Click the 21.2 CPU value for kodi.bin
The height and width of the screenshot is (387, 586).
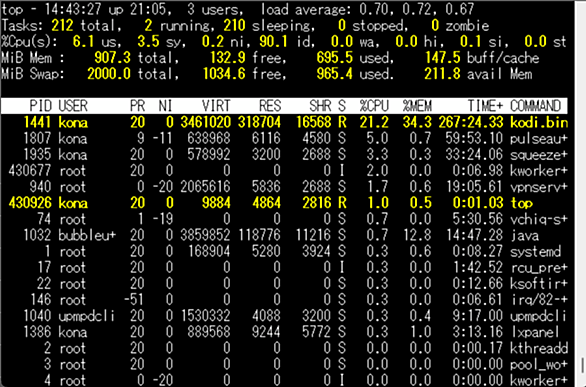(374, 123)
